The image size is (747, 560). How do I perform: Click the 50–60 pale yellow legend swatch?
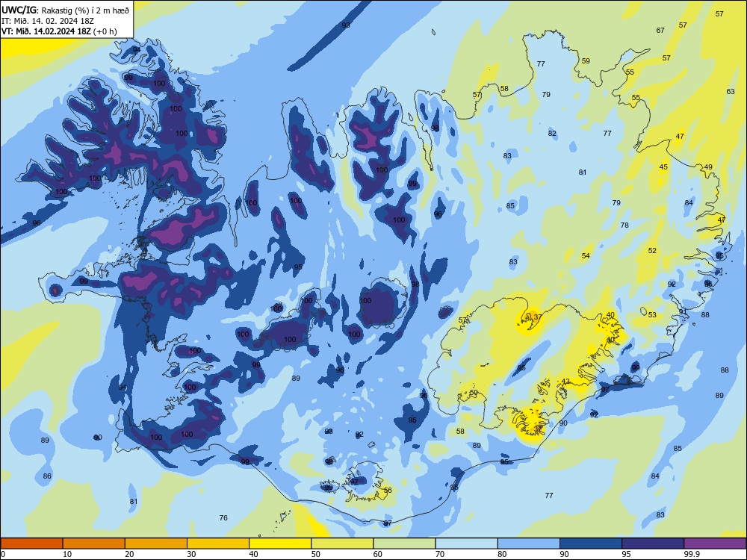(342, 544)
